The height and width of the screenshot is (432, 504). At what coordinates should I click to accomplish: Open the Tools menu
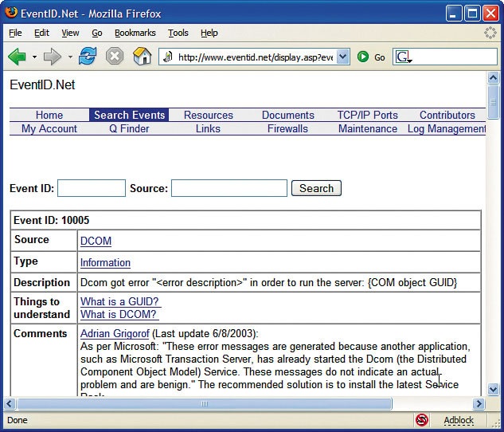coord(178,33)
